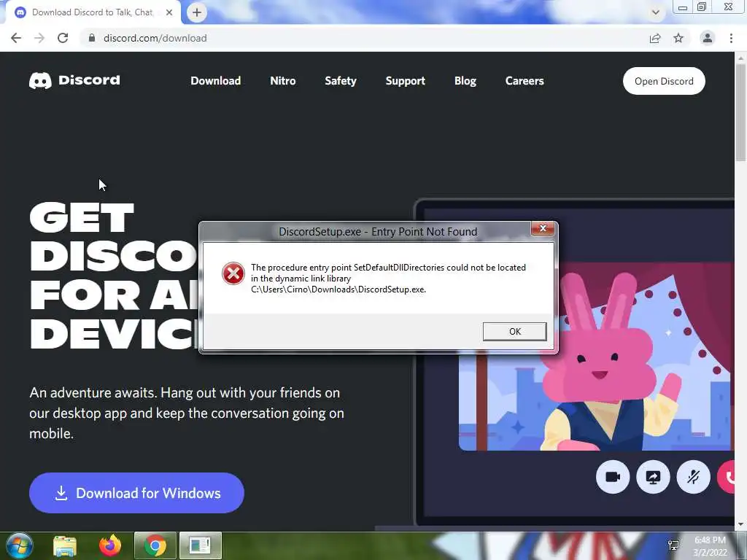Screen dimensions: 747x560
Task: Select the Download Discord to Talk, Chat tab
Action: pyautogui.click(x=92, y=12)
